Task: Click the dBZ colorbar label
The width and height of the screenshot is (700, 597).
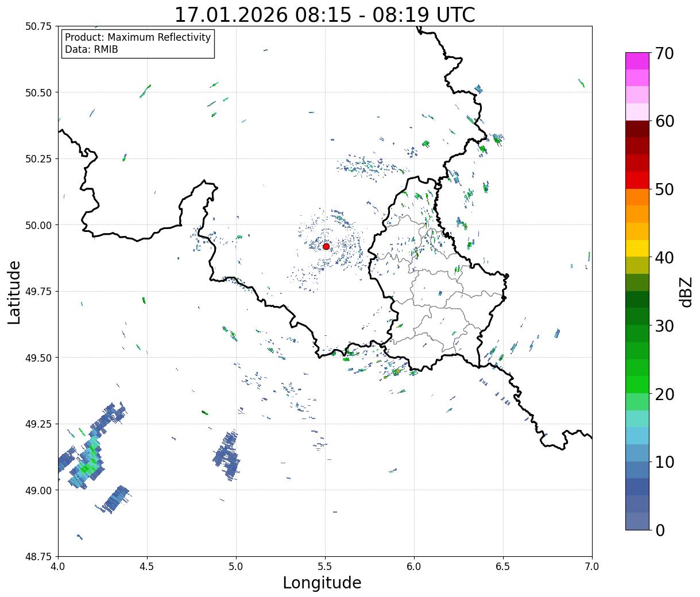Action: 686,292
